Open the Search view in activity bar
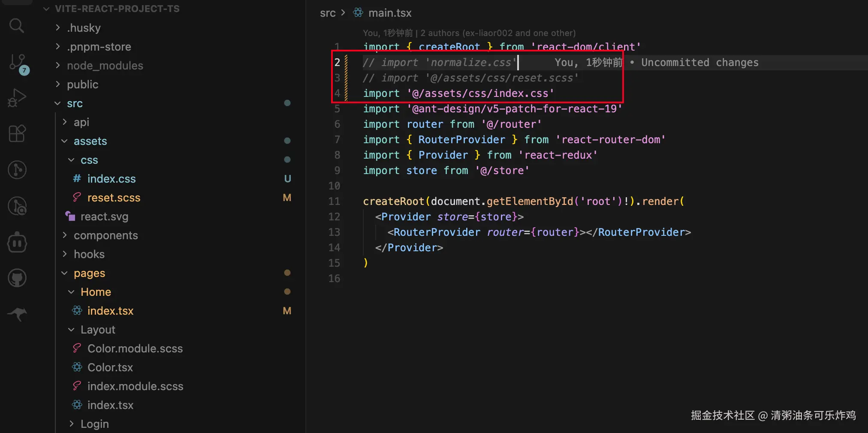This screenshot has height=433, width=868. pyautogui.click(x=17, y=26)
